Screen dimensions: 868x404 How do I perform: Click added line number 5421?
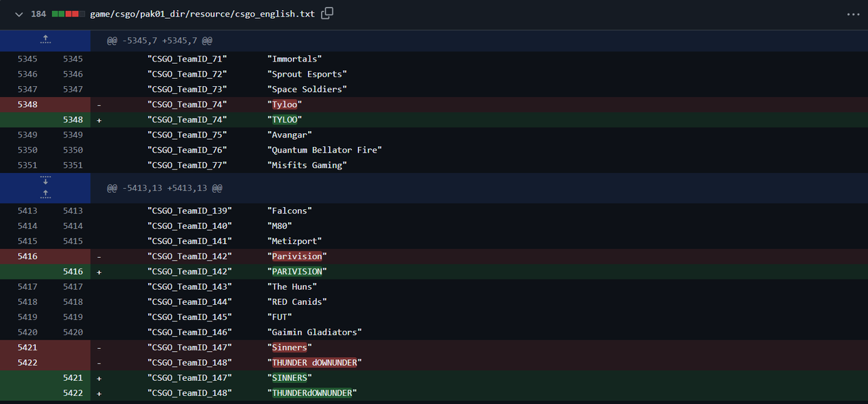(72, 378)
